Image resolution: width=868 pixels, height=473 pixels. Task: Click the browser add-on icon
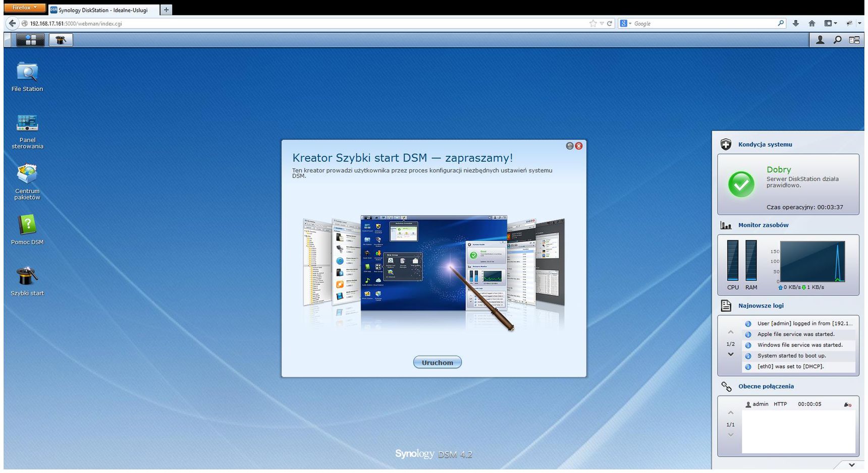pyautogui.click(x=849, y=23)
